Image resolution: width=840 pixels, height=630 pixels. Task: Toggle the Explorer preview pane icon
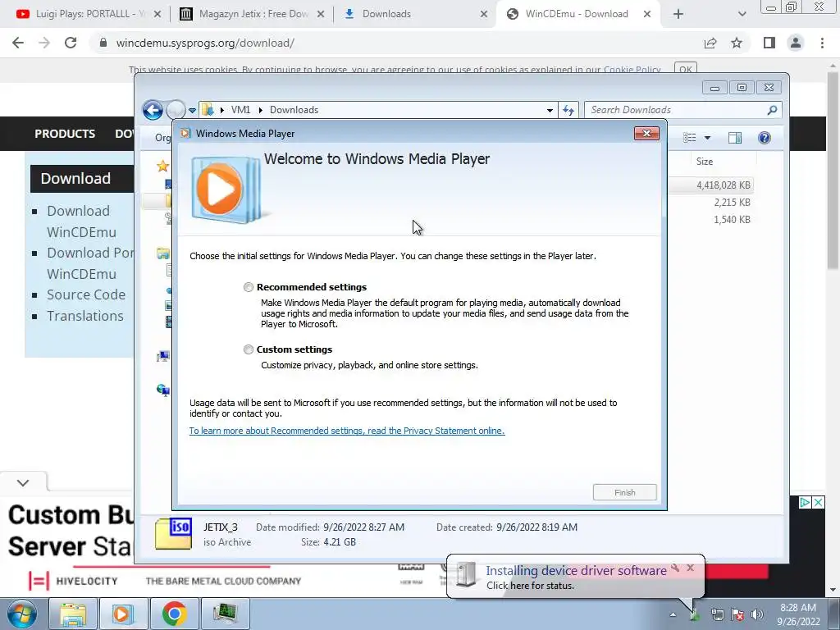[735, 138]
